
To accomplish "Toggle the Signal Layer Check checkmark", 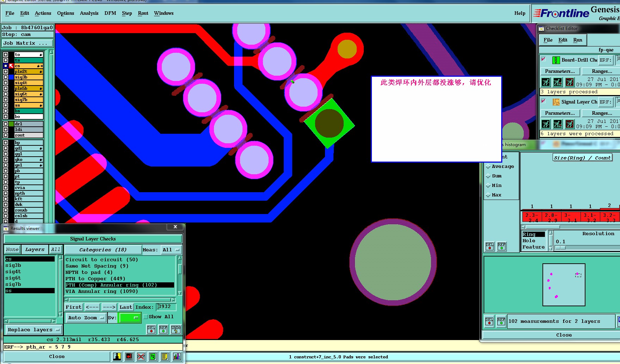I will click(544, 101).
